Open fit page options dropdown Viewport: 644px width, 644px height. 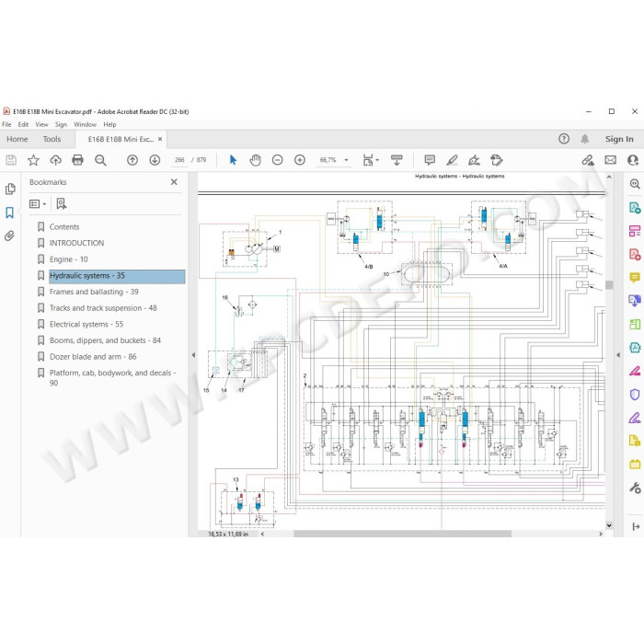point(371,160)
